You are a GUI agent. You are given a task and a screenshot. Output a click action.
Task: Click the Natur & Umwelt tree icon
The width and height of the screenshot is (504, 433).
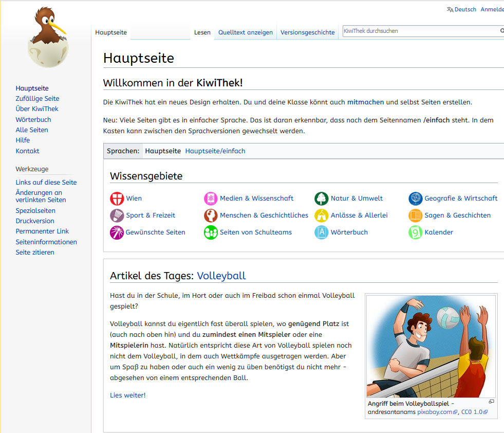click(321, 199)
